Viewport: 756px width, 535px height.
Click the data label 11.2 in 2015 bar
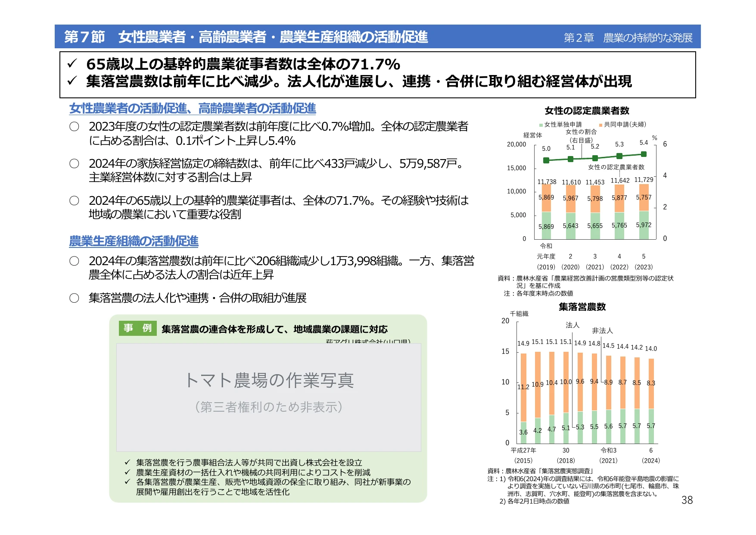point(523,387)
